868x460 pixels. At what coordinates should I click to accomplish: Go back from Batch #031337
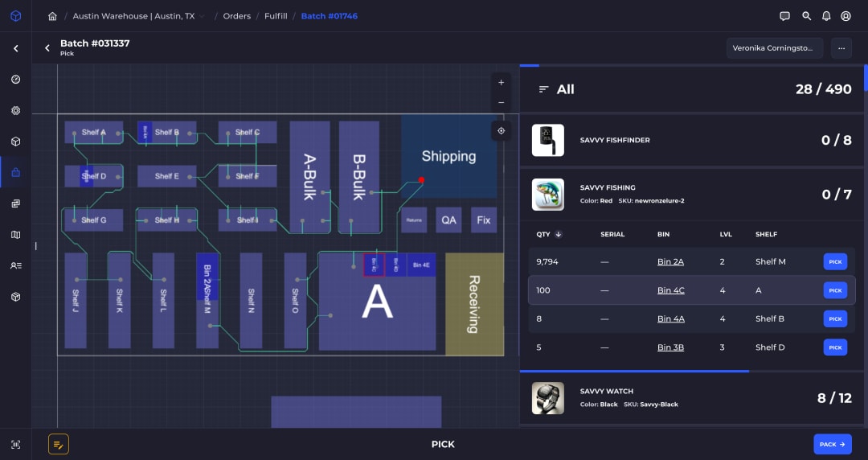point(47,48)
